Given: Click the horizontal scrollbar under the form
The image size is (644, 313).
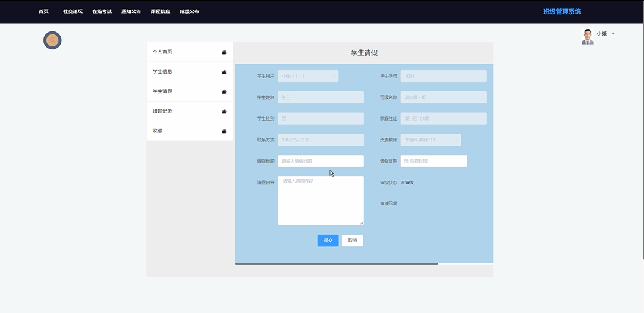Looking at the screenshot, I should (337, 264).
